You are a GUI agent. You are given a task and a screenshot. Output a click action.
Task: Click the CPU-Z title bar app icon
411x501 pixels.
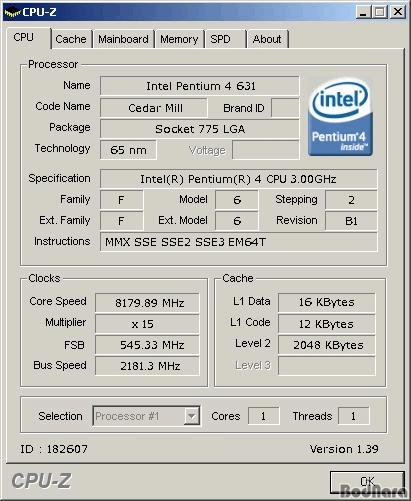tap(12, 13)
